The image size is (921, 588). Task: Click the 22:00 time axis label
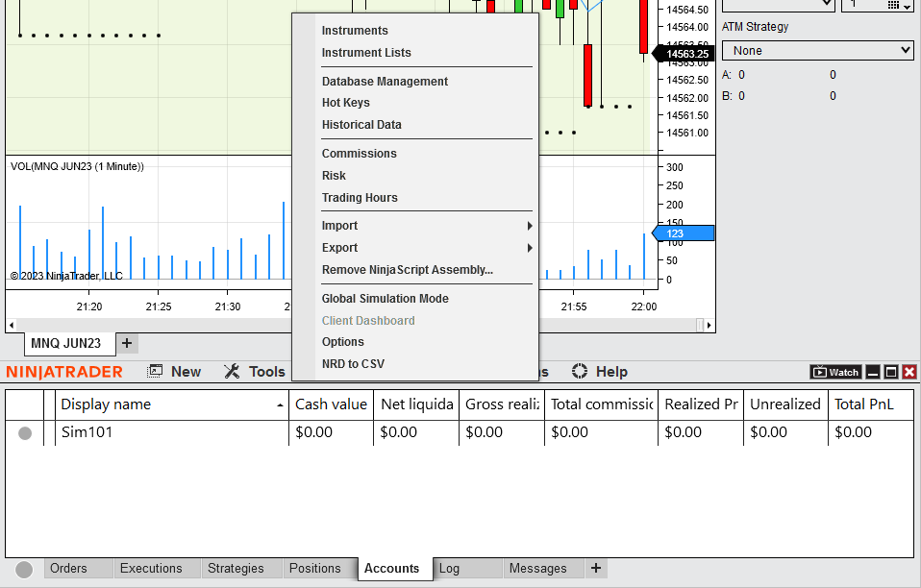tap(644, 306)
